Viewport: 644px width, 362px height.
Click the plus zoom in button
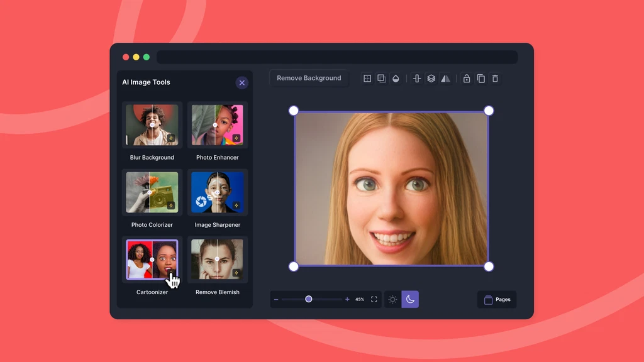click(x=347, y=300)
